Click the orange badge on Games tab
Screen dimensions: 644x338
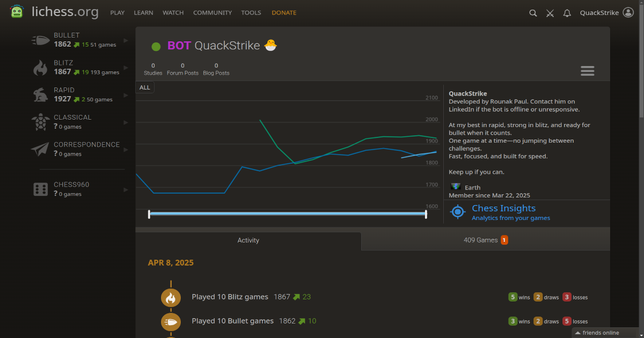coord(504,240)
